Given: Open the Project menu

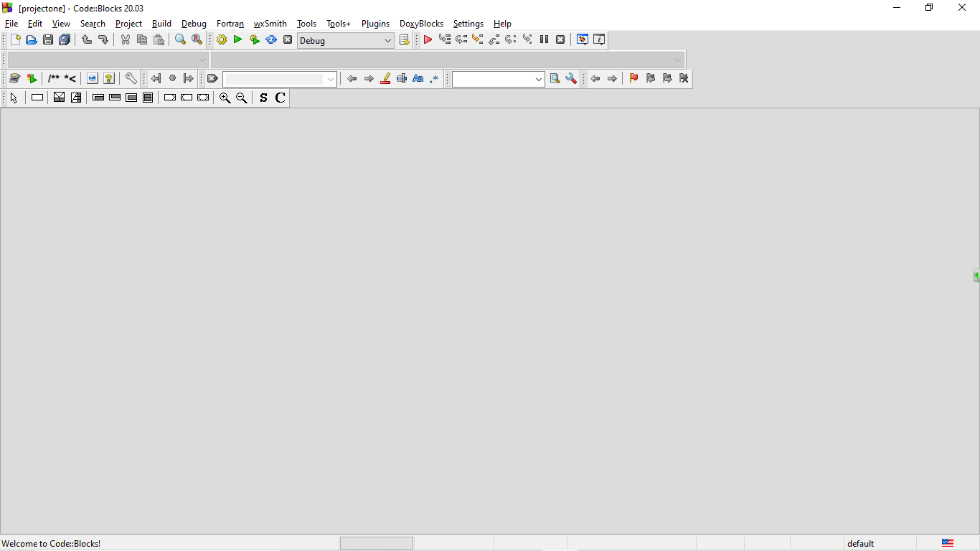Looking at the screenshot, I should 128,24.
